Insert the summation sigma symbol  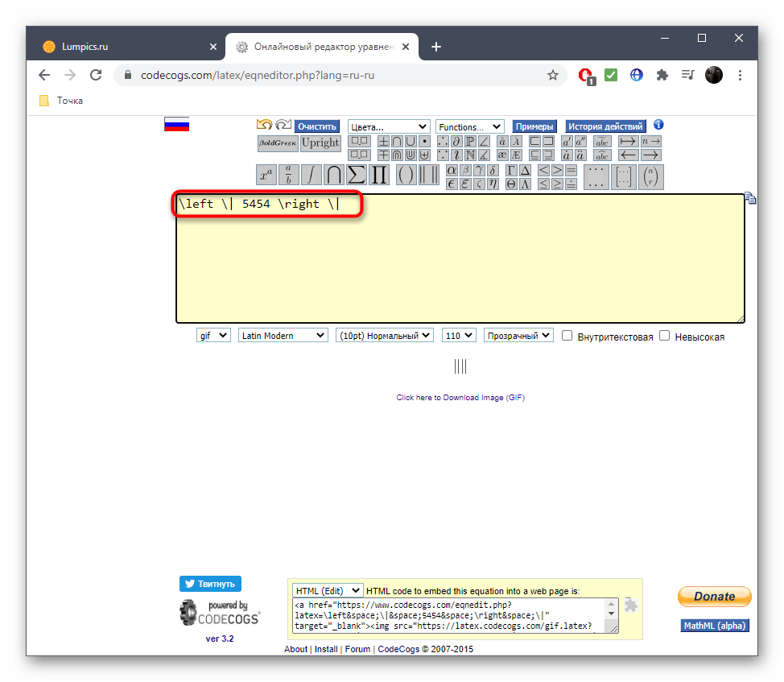pyautogui.click(x=356, y=175)
